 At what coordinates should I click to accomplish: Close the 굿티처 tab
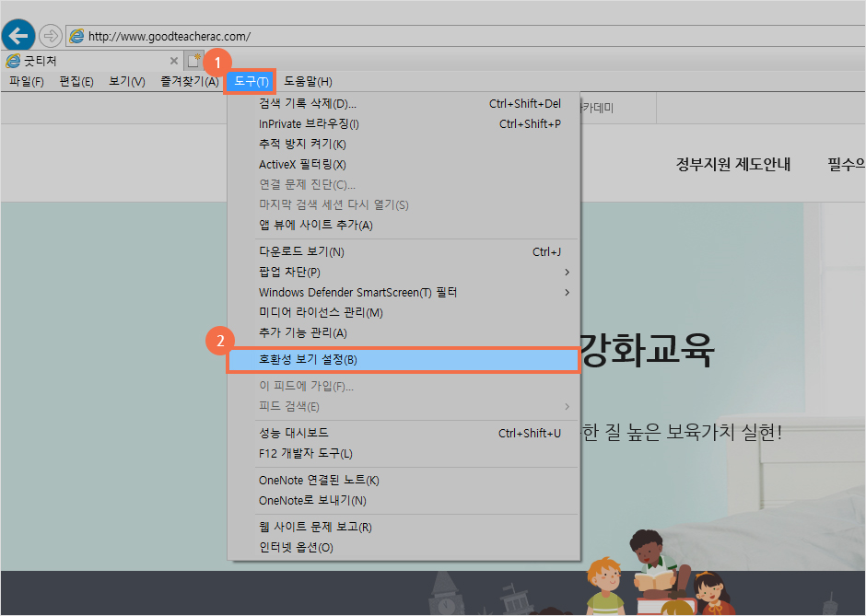click(174, 61)
